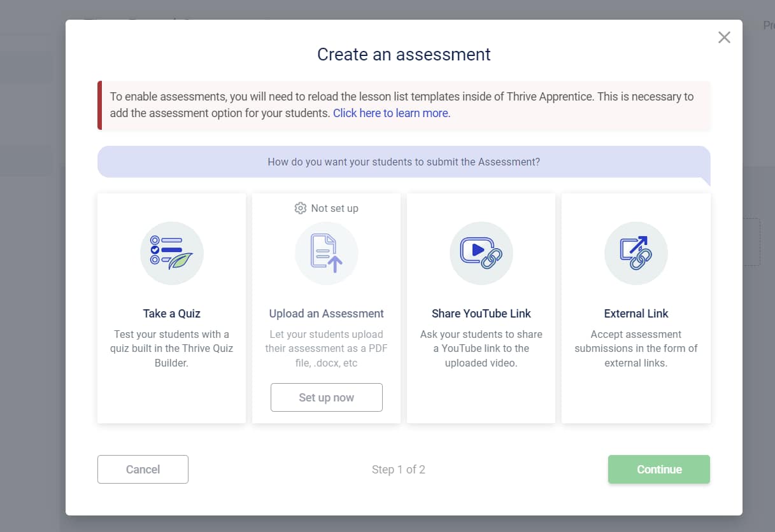Close the Create an assessment dialog
Viewport: 775px width, 532px height.
pyautogui.click(x=724, y=37)
